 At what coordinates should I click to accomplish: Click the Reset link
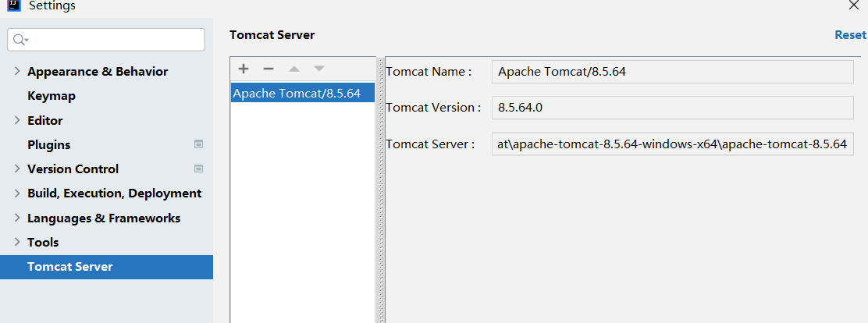[850, 35]
